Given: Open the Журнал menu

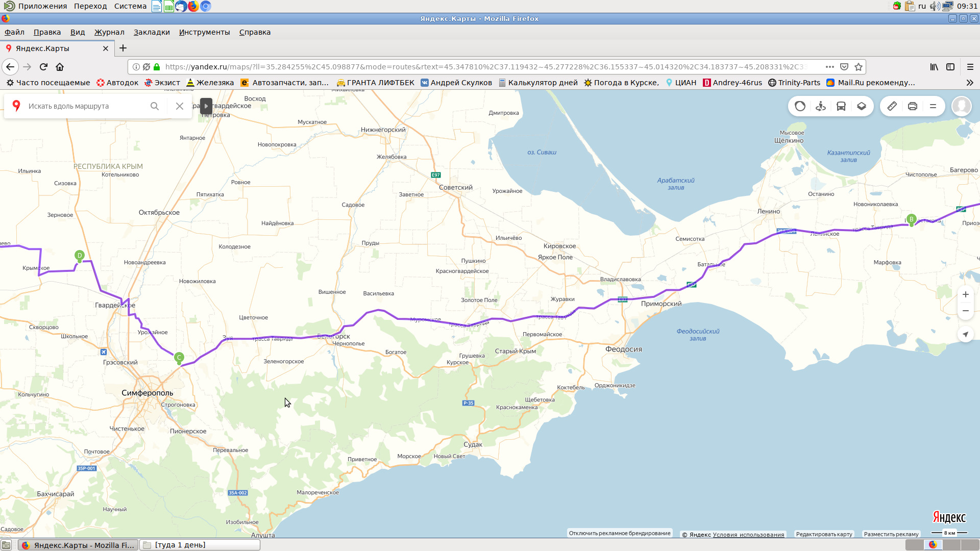Looking at the screenshot, I should [109, 32].
